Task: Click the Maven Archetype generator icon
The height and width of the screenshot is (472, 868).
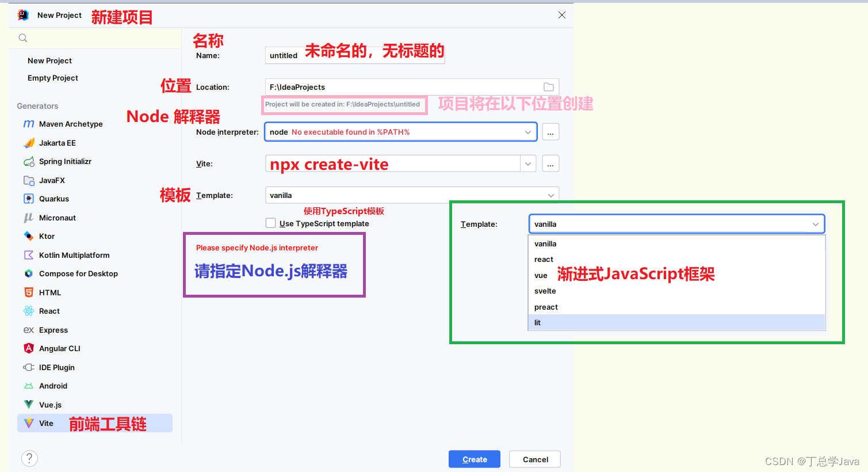Action: [29, 124]
